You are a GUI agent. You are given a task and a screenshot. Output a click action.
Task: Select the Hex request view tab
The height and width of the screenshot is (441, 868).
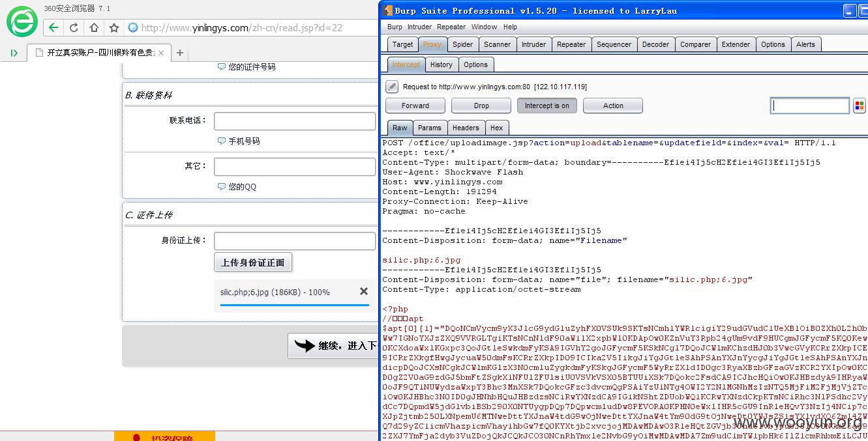click(x=496, y=128)
